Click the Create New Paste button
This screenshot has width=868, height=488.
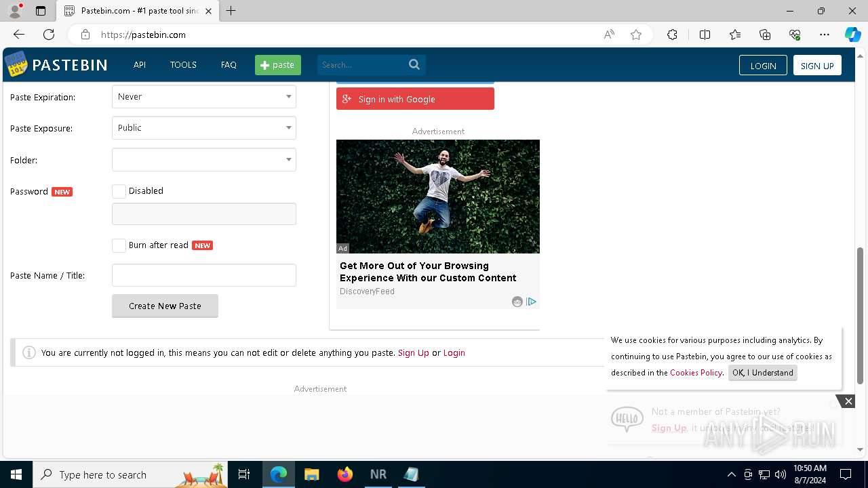point(165,306)
